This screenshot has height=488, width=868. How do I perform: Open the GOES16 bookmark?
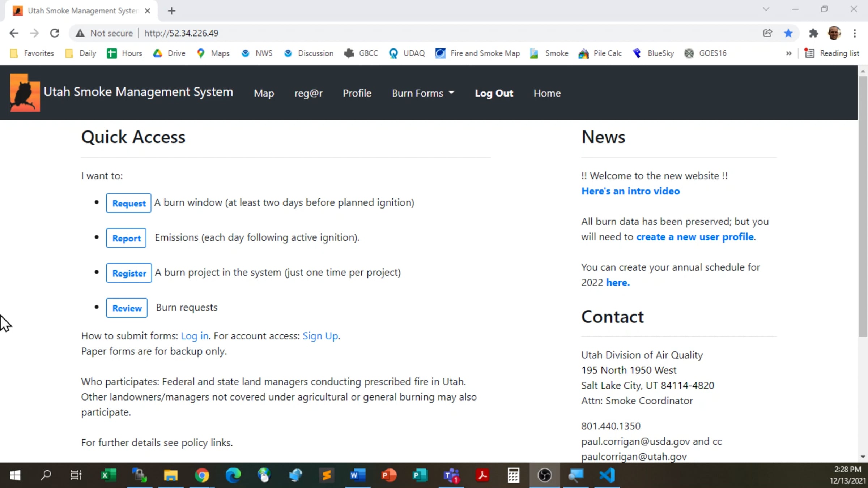[705, 53]
